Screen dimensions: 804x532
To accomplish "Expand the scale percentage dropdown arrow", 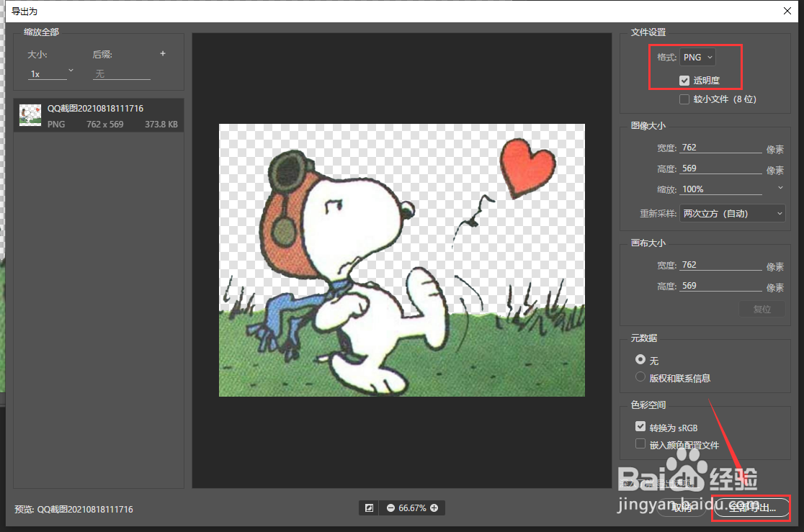I will coord(780,188).
